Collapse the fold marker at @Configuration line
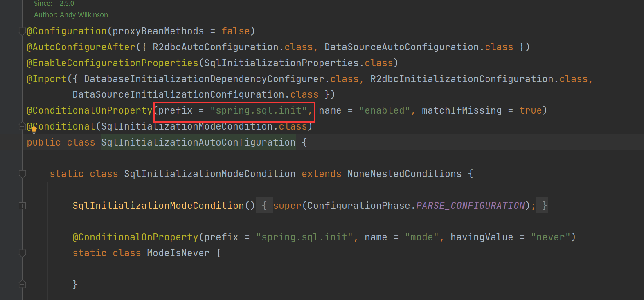 [x=22, y=31]
